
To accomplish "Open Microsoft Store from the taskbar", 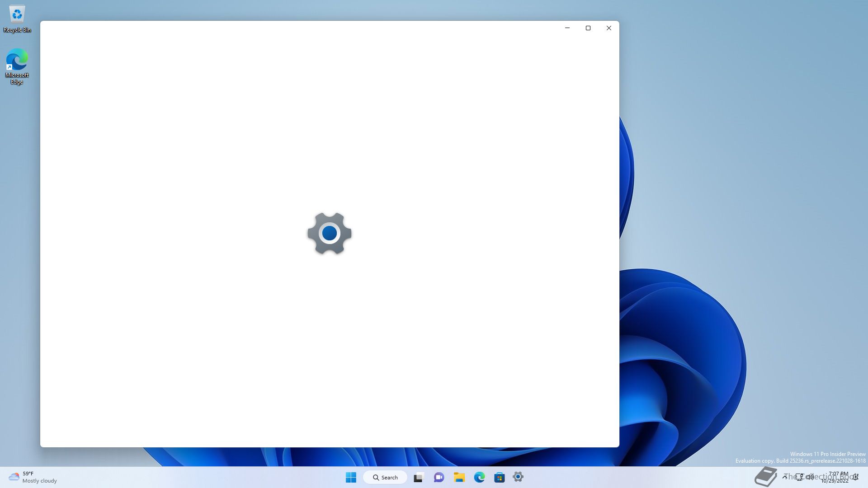I will [x=500, y=477].
